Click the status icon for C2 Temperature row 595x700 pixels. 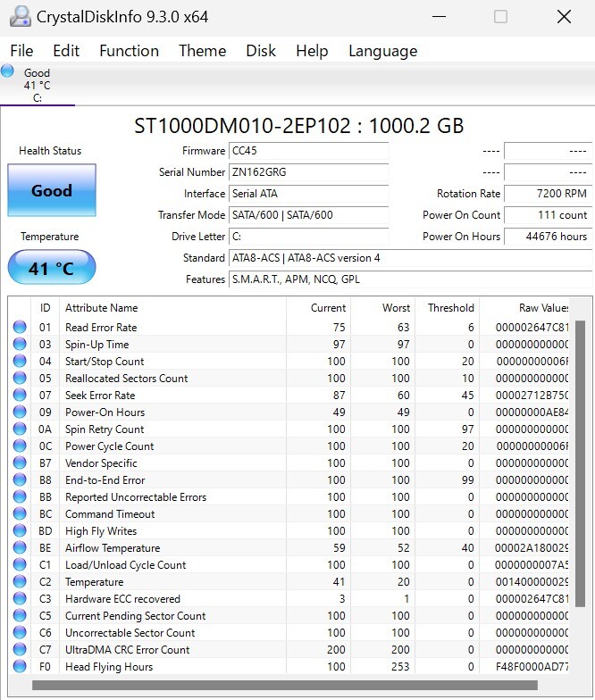pos(20,581)
